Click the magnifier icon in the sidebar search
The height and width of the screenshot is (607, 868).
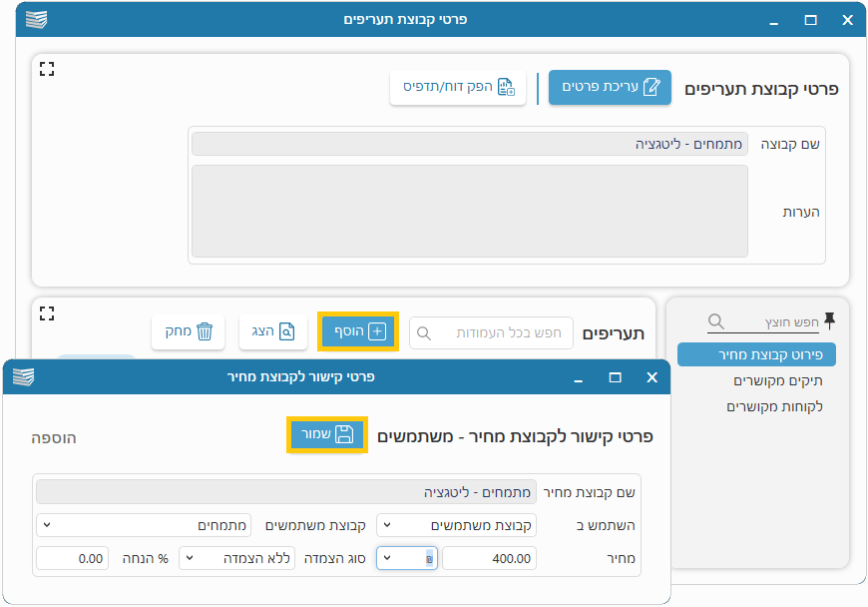(715, 321)
